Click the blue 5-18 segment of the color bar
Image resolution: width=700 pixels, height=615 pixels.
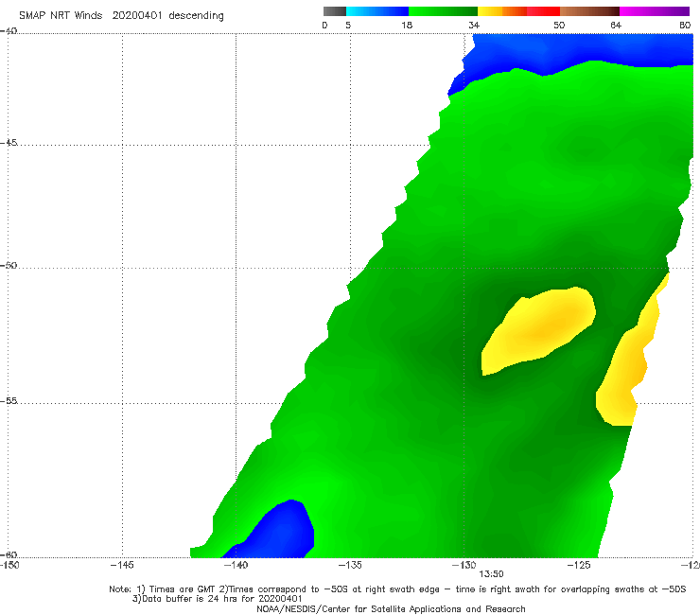(377, 11)
